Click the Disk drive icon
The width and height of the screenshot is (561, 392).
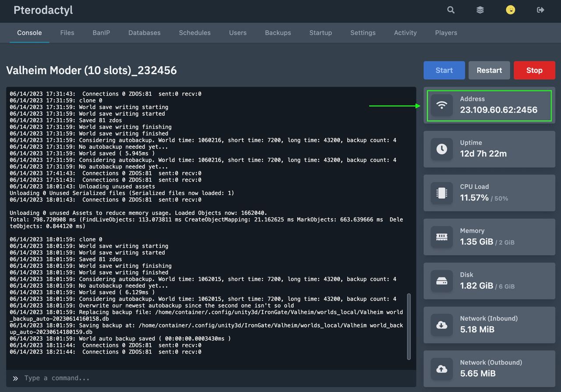point(442,281)
